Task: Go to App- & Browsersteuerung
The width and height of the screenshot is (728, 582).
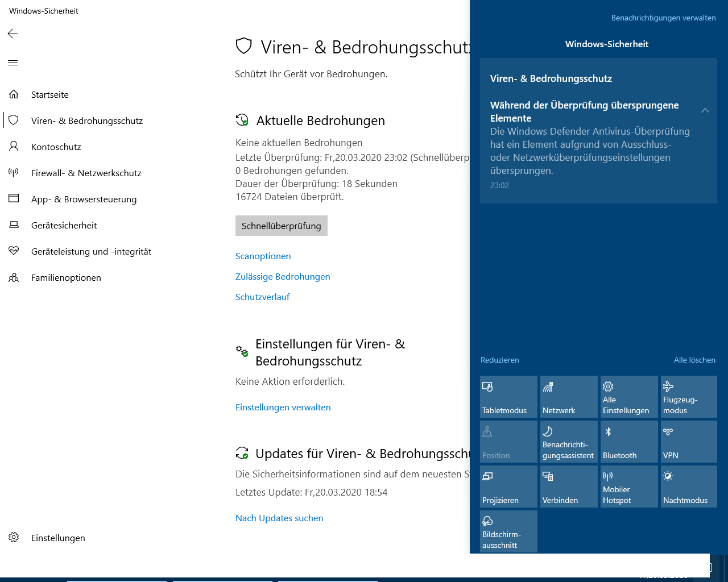Action: coord(84,199)
